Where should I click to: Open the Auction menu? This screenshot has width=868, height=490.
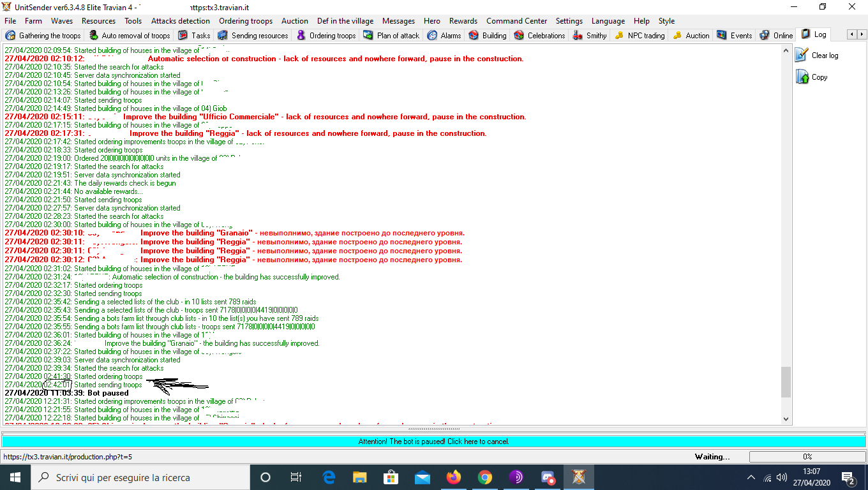pyautogui.click(x=295, y=21)
